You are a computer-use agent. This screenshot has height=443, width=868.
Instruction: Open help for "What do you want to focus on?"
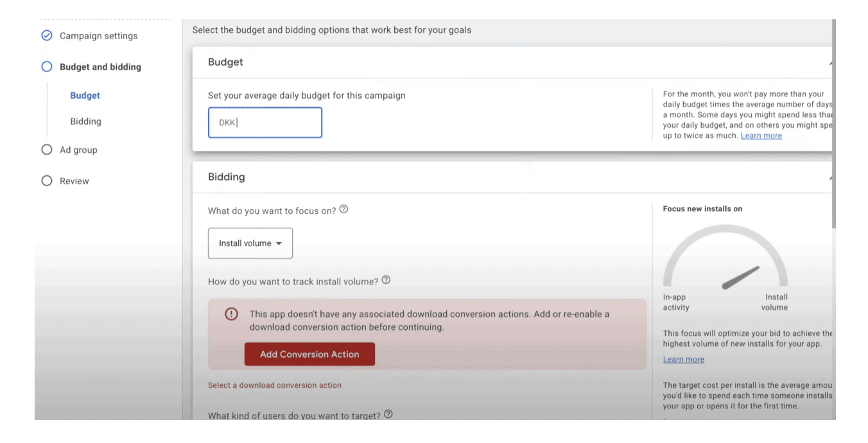(344, 209)
